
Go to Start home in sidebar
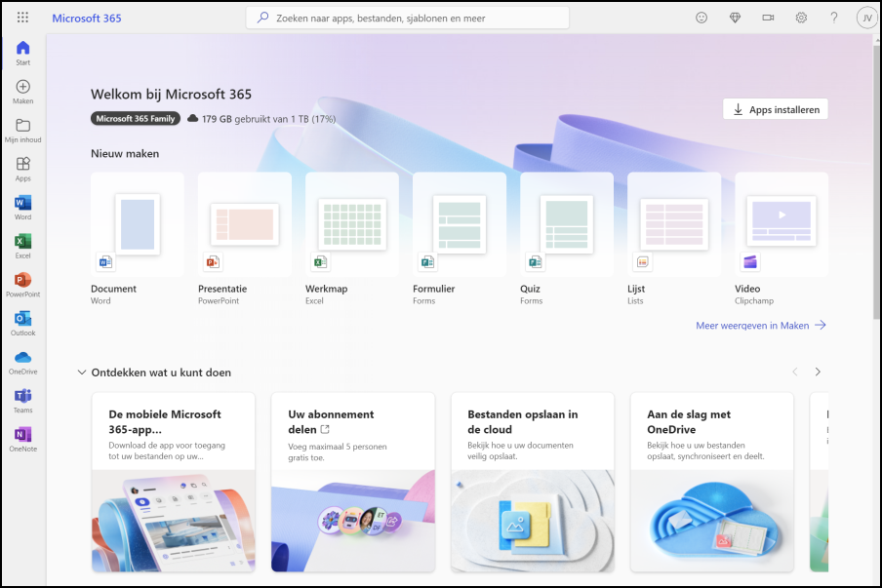(x=23, y=54)
